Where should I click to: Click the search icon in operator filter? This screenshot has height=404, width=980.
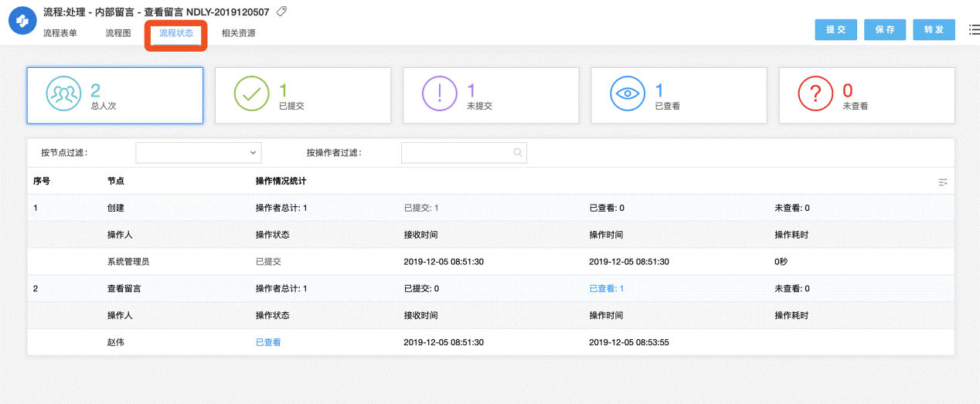point(518,153)
